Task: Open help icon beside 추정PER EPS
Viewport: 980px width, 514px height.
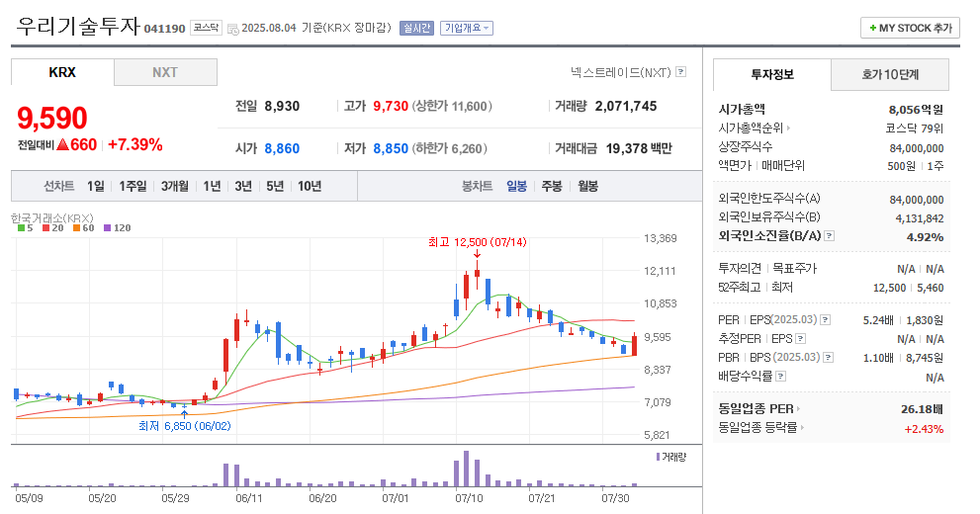Action: point(801,338)
